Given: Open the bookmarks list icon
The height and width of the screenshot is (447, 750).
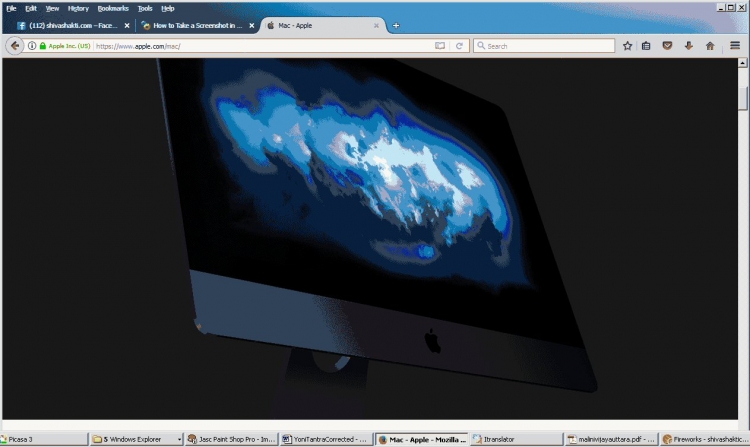Looking at the screenshot, I should click(647, 45).
